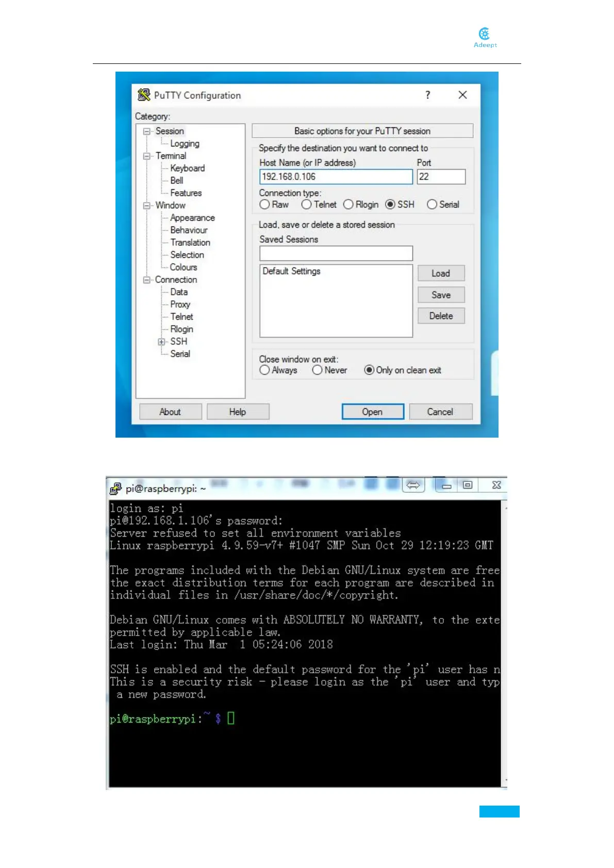Choose Never for close window on exit
Image resolution: width=614 pixels, height=868 pixels.
pyautogui.click(x=317, y=370)
